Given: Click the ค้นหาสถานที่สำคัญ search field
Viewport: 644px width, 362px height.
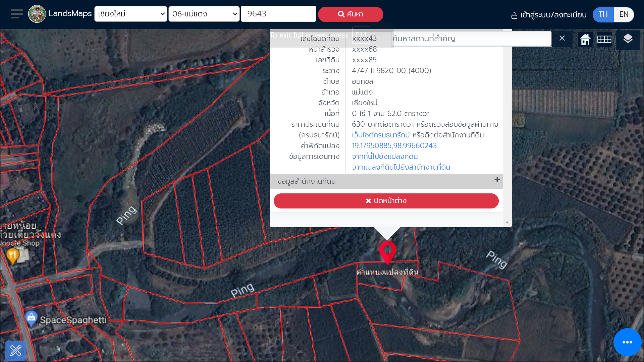Looking at the screenshot, I should click(x=471, y=39).
